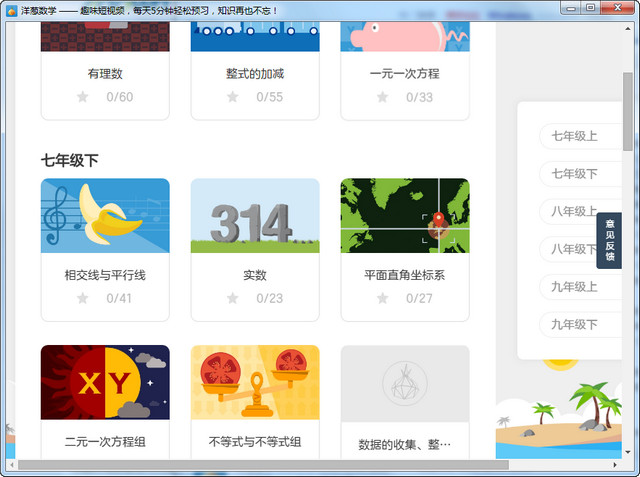640x477 pixels.
Task: Click the star icon under 有理数
Action: click(x=82, y=97)
